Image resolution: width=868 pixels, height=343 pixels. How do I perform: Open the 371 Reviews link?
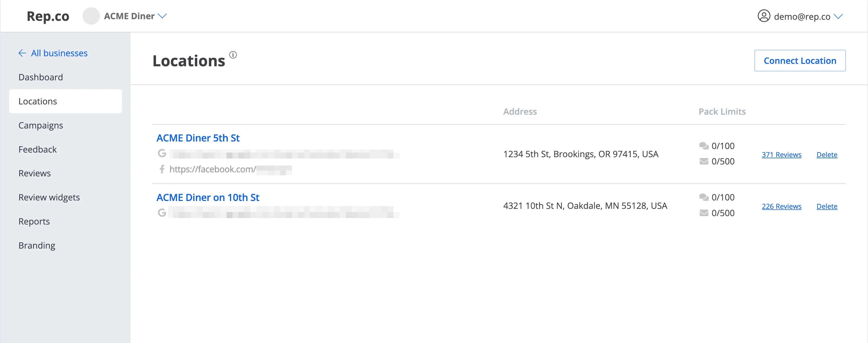pos(781,154)
